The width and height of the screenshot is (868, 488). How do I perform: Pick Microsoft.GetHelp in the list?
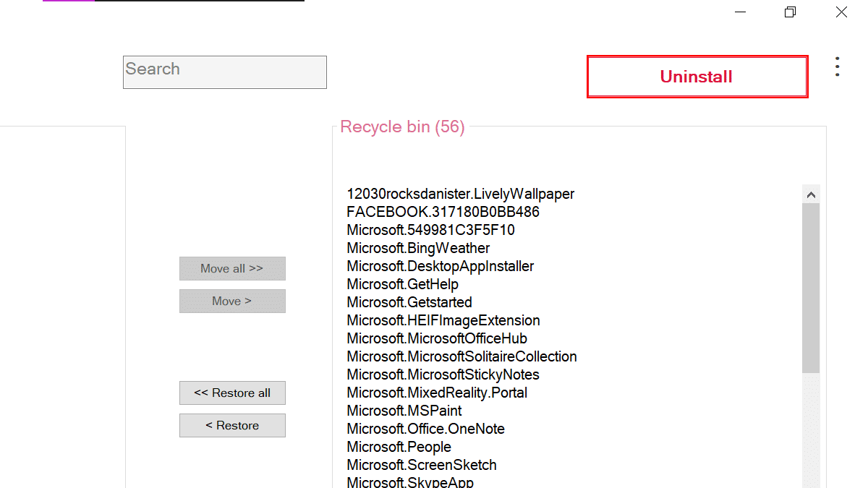[x=402, y=284]
